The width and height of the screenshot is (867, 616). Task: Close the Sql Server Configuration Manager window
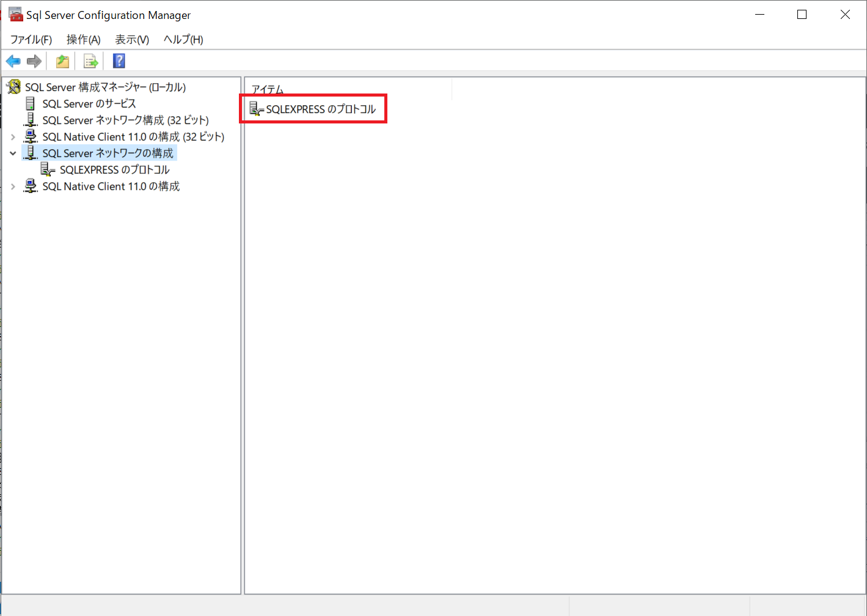845,15
